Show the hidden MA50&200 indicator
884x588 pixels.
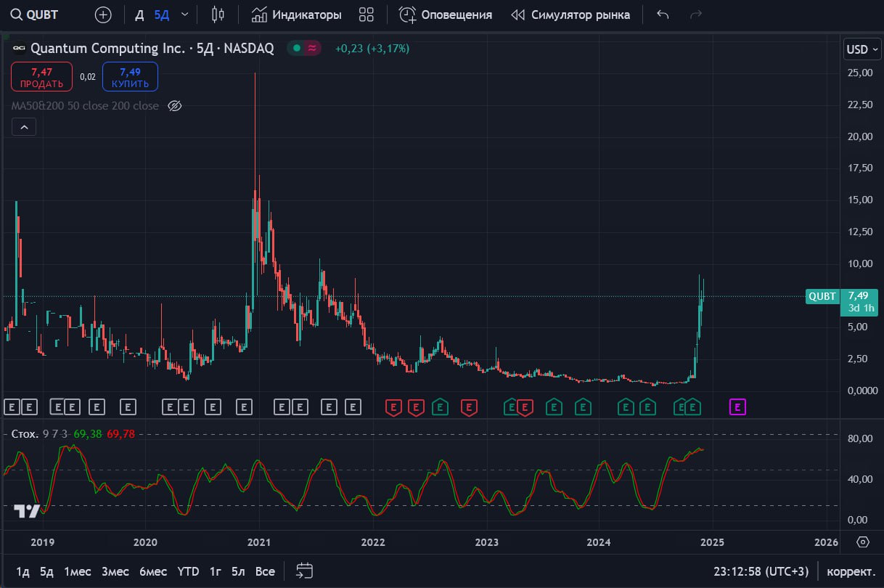point(174,106)
